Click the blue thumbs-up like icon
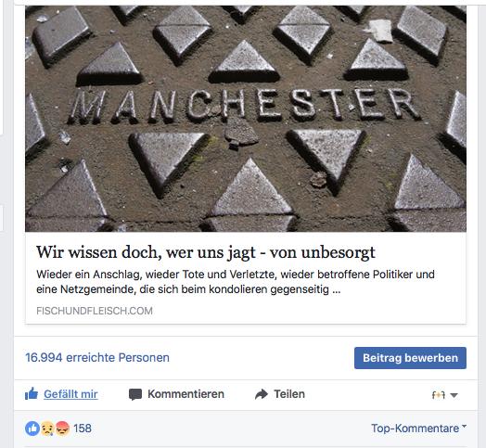486x448 pixels. pos(32,394)
